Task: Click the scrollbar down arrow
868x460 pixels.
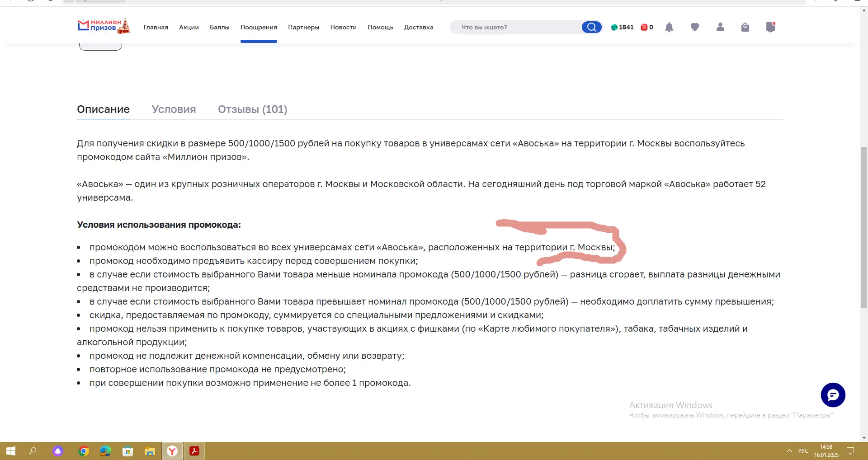Action: click(x=864, y=437)
